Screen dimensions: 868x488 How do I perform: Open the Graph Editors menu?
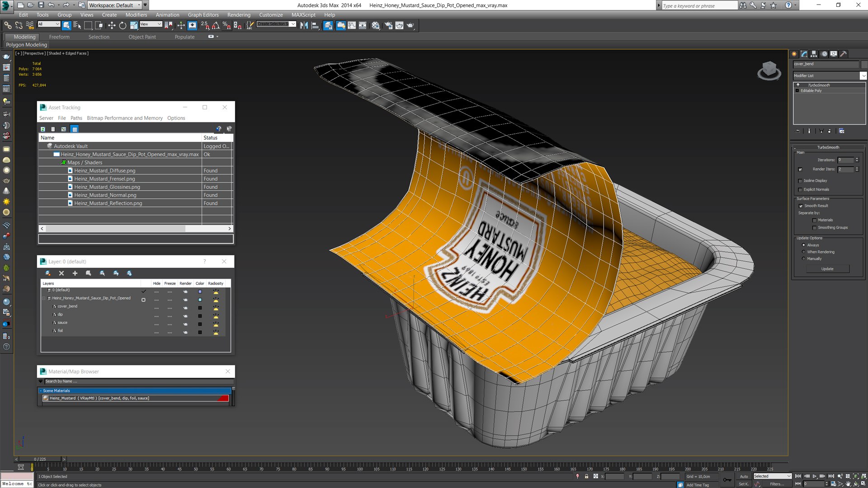[x=203, y=15]
